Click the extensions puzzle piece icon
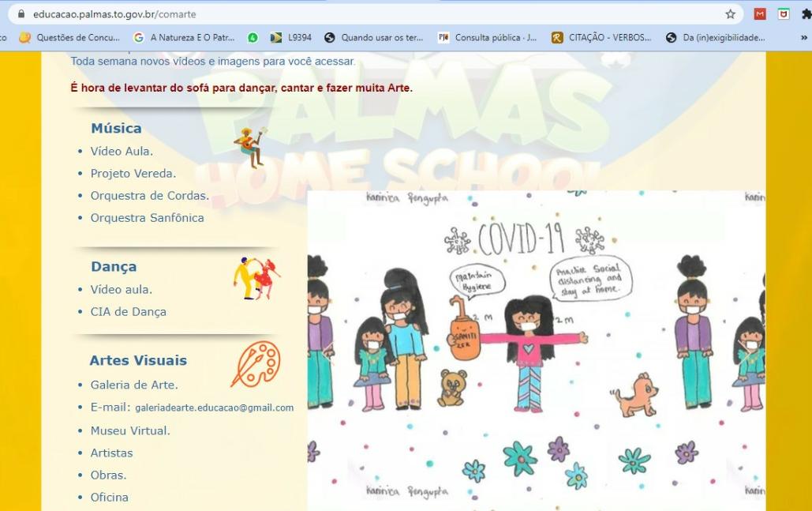The image size is (812, 511). click(x=806, y=14)
